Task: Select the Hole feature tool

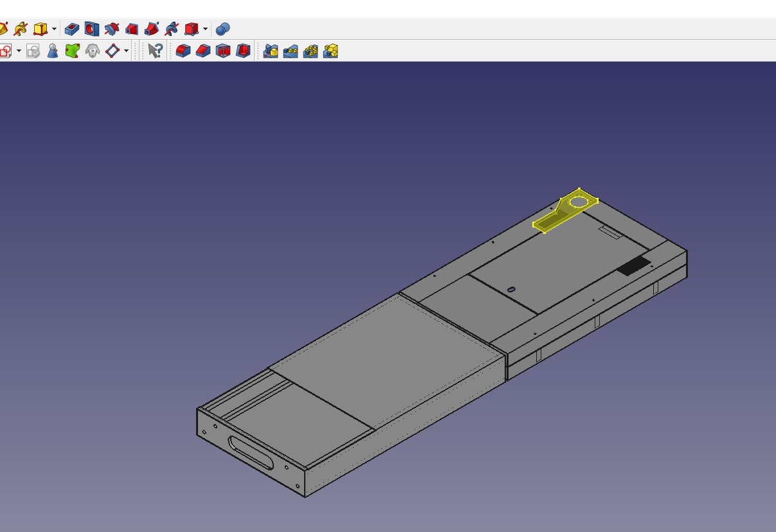Action: [92, 29]
